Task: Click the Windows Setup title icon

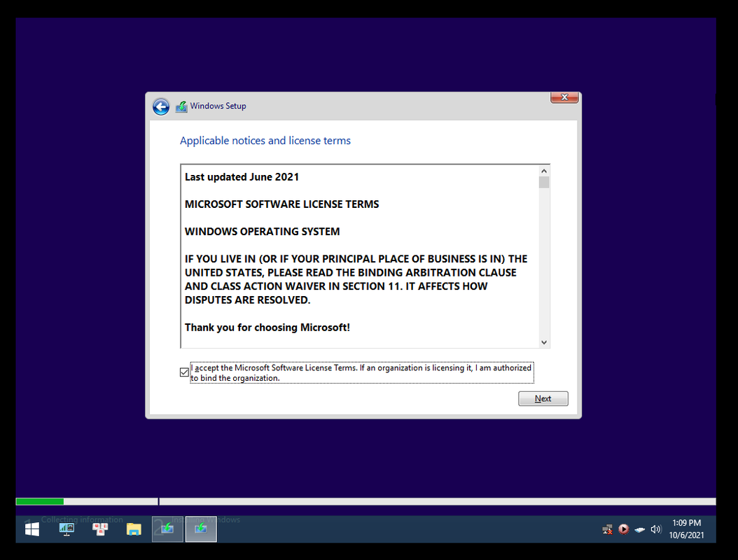Action: tap(181, 107)
